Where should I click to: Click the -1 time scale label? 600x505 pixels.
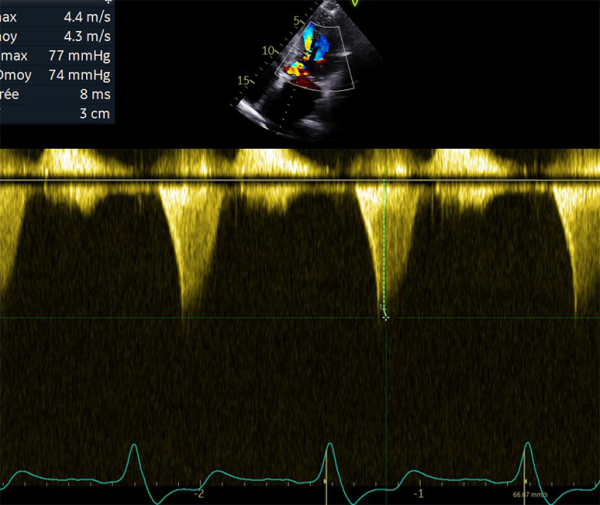[419, 494]
